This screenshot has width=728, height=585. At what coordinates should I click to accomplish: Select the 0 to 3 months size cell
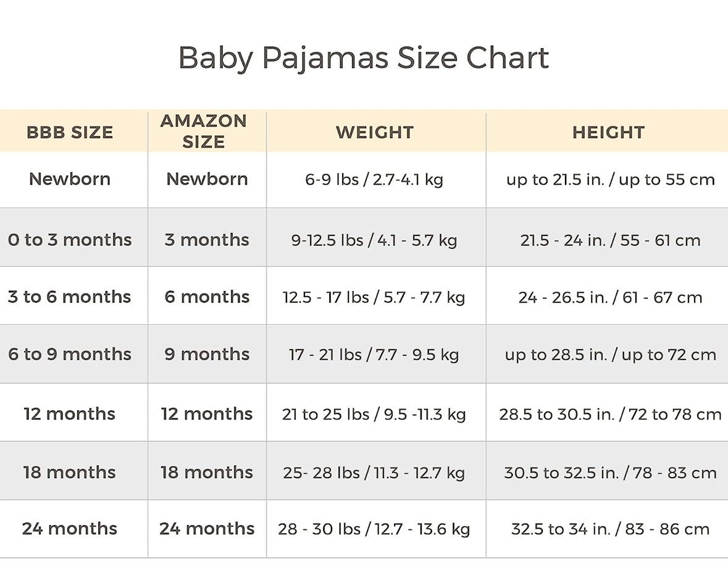70,240
